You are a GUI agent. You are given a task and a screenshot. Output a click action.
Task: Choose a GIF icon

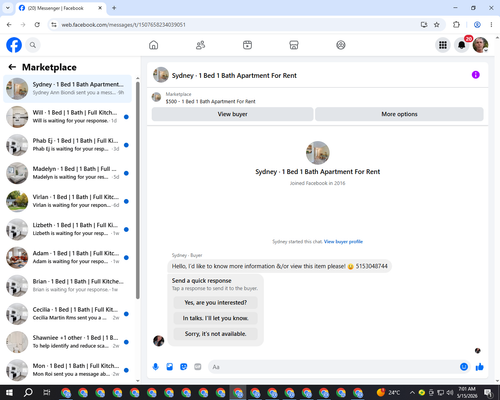click(x=198, y=367)
